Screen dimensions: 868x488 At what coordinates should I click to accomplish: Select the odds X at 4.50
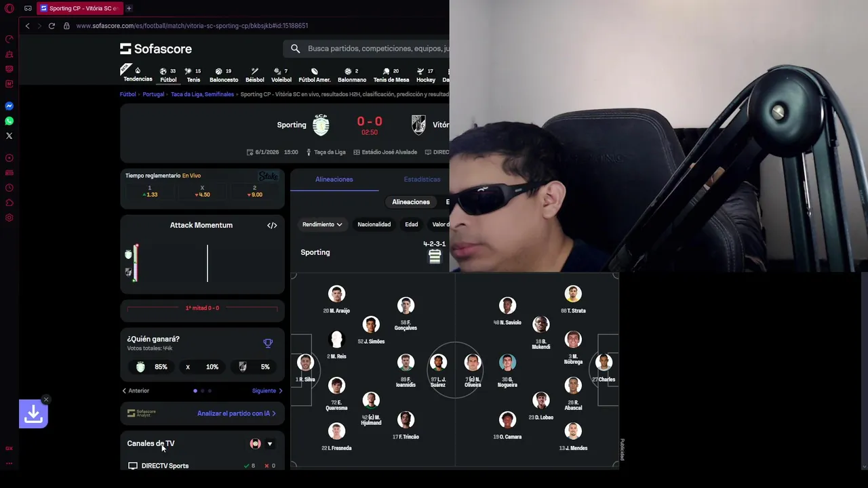pos(202,191)
